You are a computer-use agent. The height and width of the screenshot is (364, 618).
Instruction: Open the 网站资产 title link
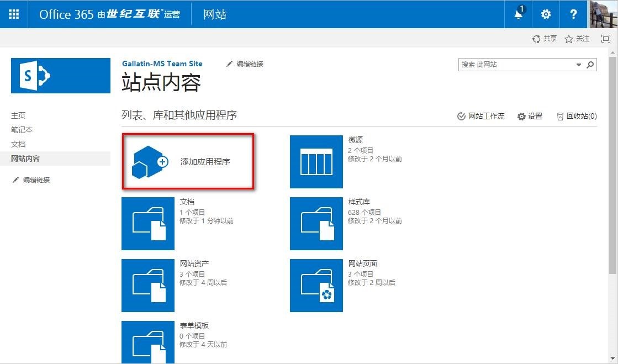pos(194,263)
